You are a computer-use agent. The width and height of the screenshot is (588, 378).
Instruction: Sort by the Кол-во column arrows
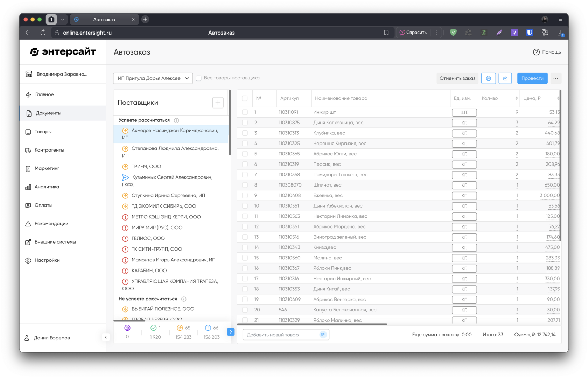point(516,98)
